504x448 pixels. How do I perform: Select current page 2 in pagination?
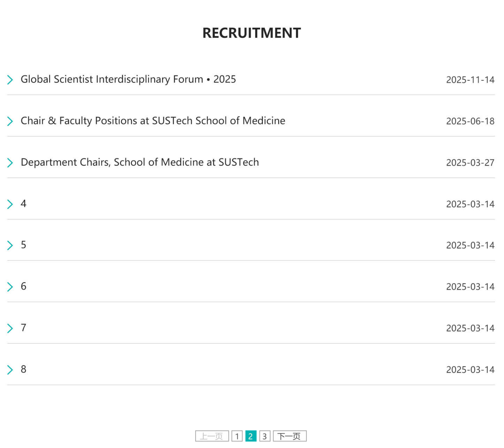[x=251, y=436]
